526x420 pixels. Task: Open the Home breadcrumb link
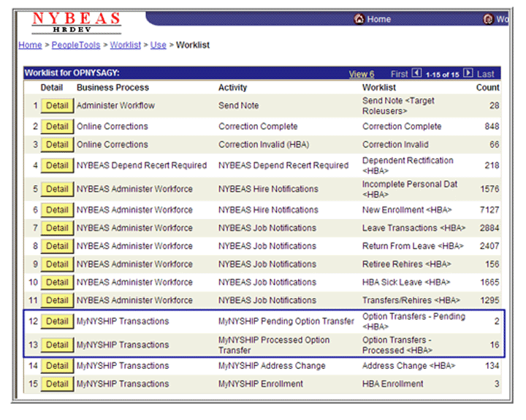[x=30, y=45]
